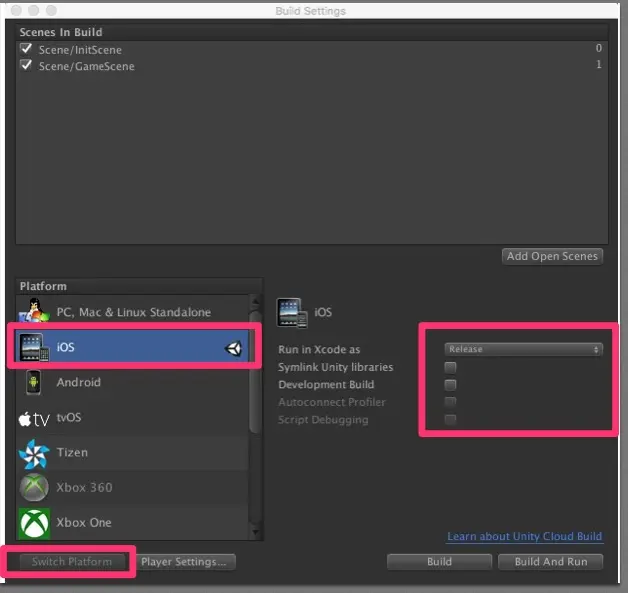Image resolution: width=628 pixels, height=593 pixels.
Task: Select PC, Mac & Linux Standalone platform
Action: 132,312
